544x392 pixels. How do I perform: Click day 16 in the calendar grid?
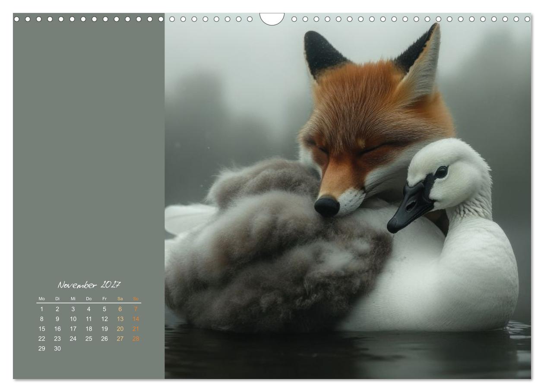click(x=57, y=329)
